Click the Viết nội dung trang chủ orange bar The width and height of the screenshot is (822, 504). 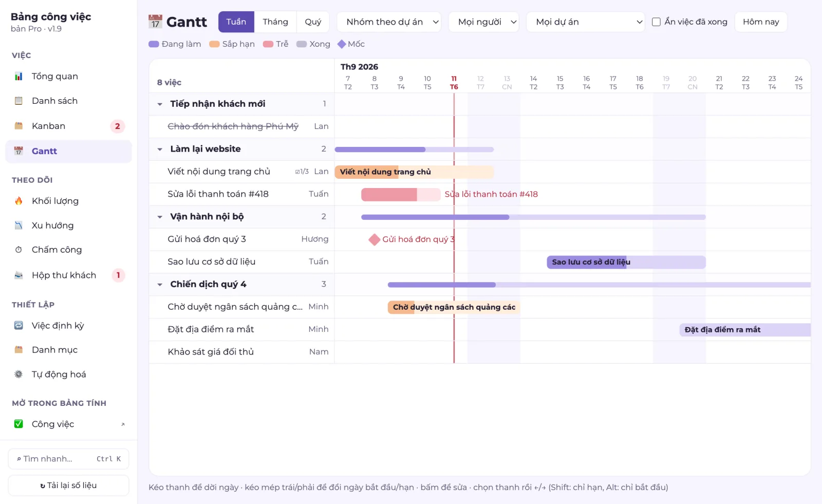point(414,172)
